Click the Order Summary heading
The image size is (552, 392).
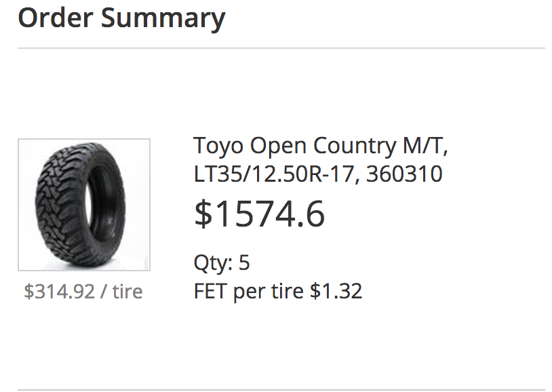coord(121,18)
